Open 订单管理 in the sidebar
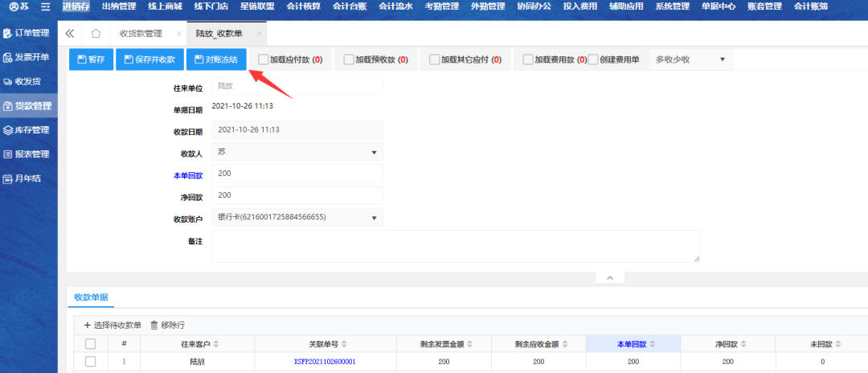The image size is (868, 373). click(x=27, y=34)
